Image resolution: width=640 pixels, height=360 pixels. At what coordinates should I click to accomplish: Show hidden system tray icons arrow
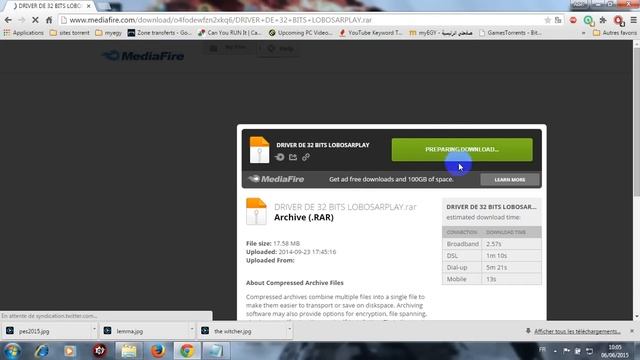coord(555,351)
